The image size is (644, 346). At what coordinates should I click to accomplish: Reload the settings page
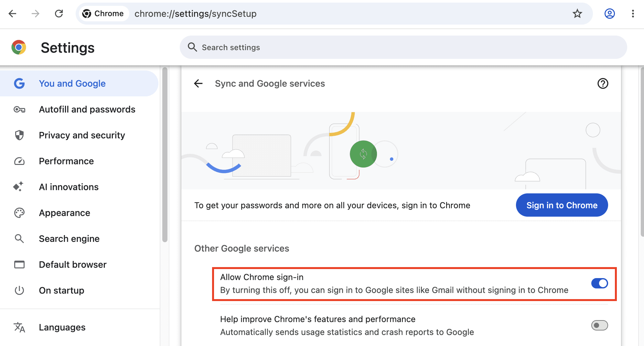click(x=59, y=14)
